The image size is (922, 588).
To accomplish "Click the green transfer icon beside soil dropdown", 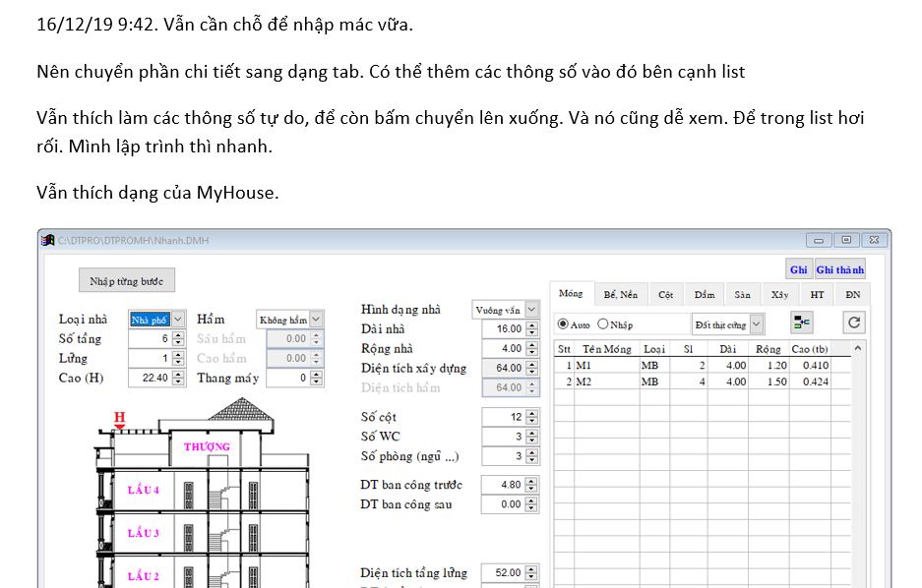I will click(x=802, y=323).
